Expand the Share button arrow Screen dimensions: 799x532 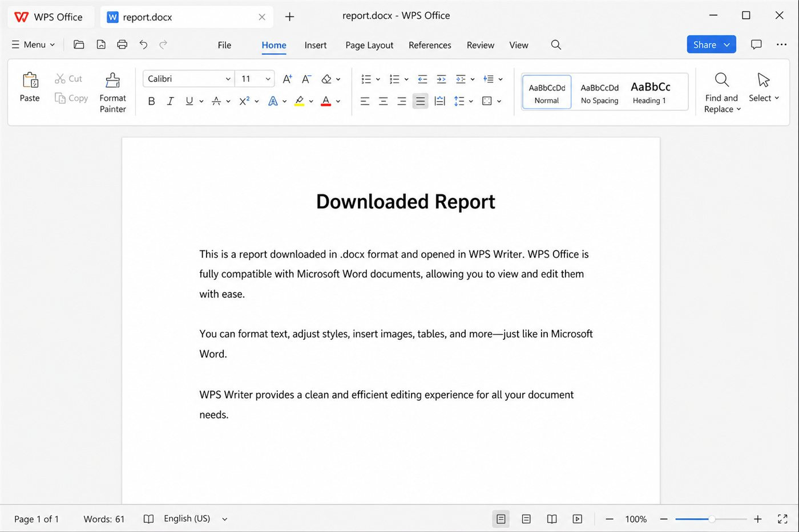click(x=727, y=44)
